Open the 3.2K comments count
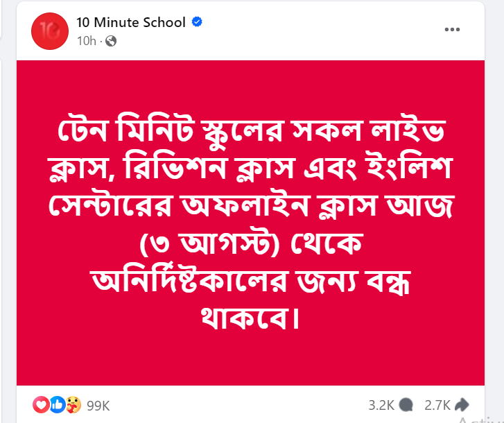Viewport: 504px width, 423px height. [x=381, y=406]
